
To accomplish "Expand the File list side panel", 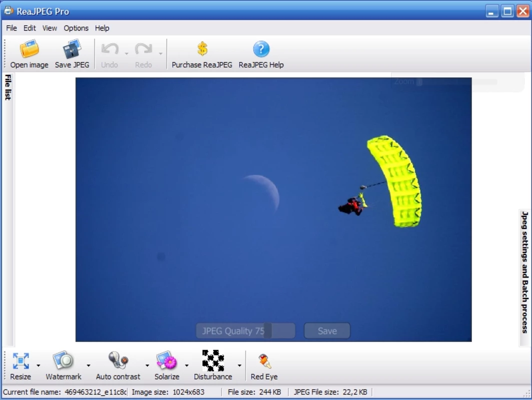I will pyautogui.click(x=8, y=87).
